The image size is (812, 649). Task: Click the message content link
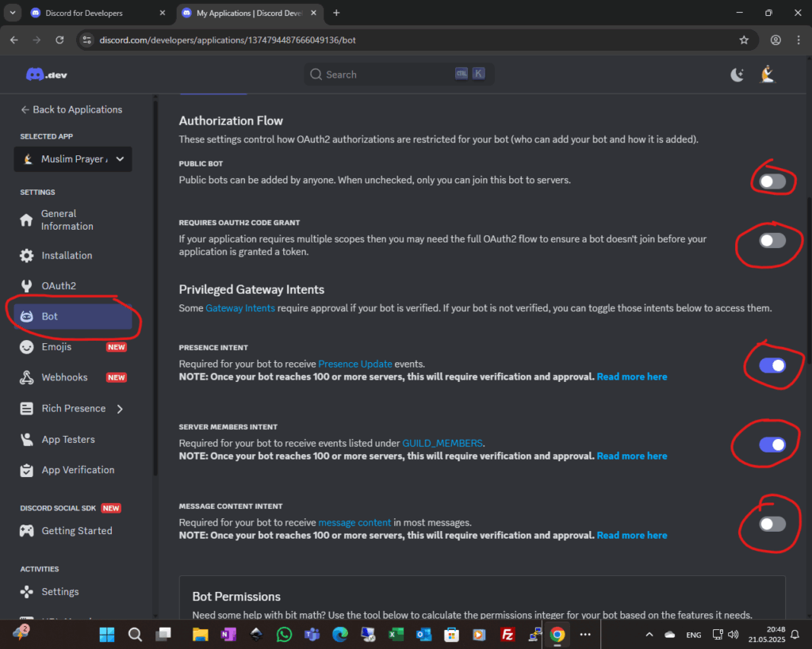(354, 523)
